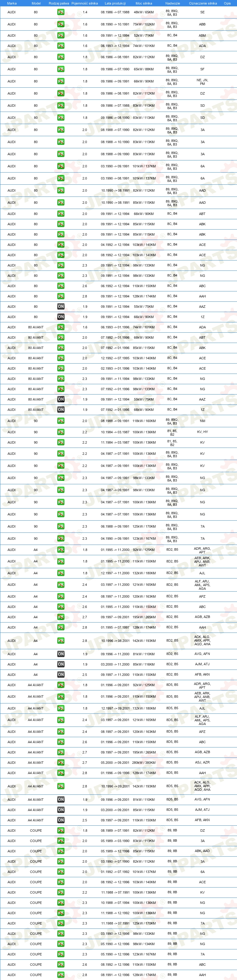
Task: Click petrol icon in 80 Avant 1.6 ADA row
Action: pyautogui.click(x=61, y=327)
